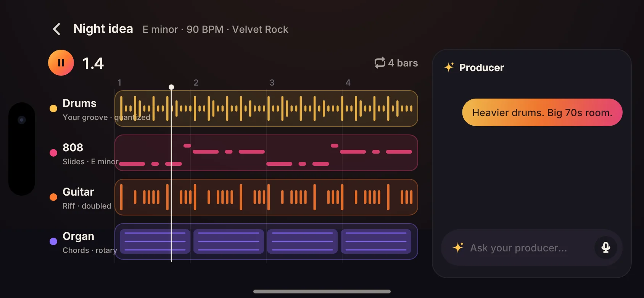Click the orange dot of Guitar track
Viewport: 644px width, 298px height.
(x=53, y=197)
